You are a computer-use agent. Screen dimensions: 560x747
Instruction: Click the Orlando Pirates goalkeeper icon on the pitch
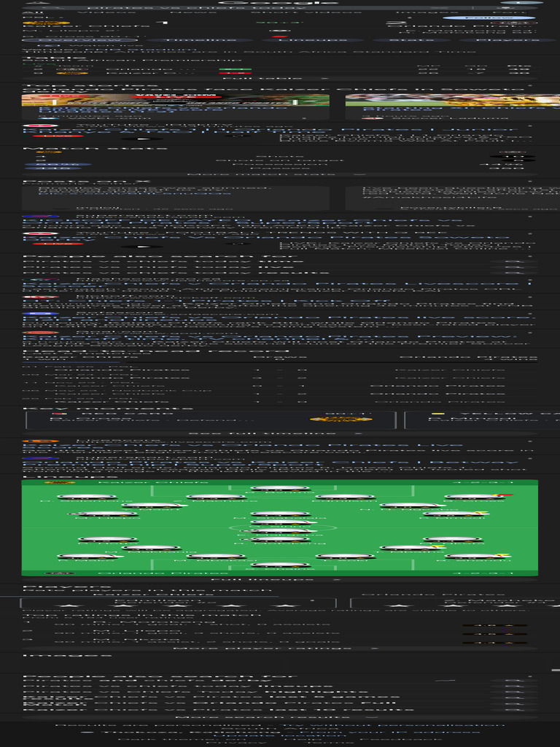pyautogui.click(x=280, y=565)
